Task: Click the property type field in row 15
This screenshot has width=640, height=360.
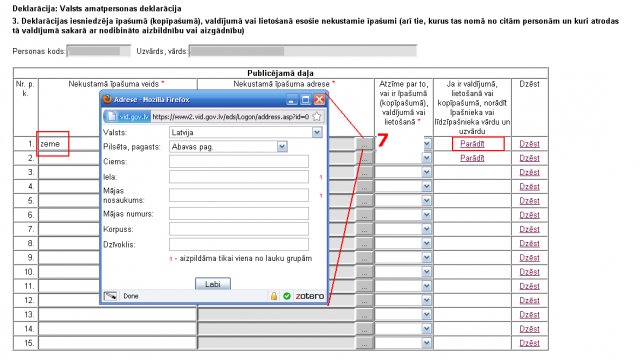Action: point(118,343)
